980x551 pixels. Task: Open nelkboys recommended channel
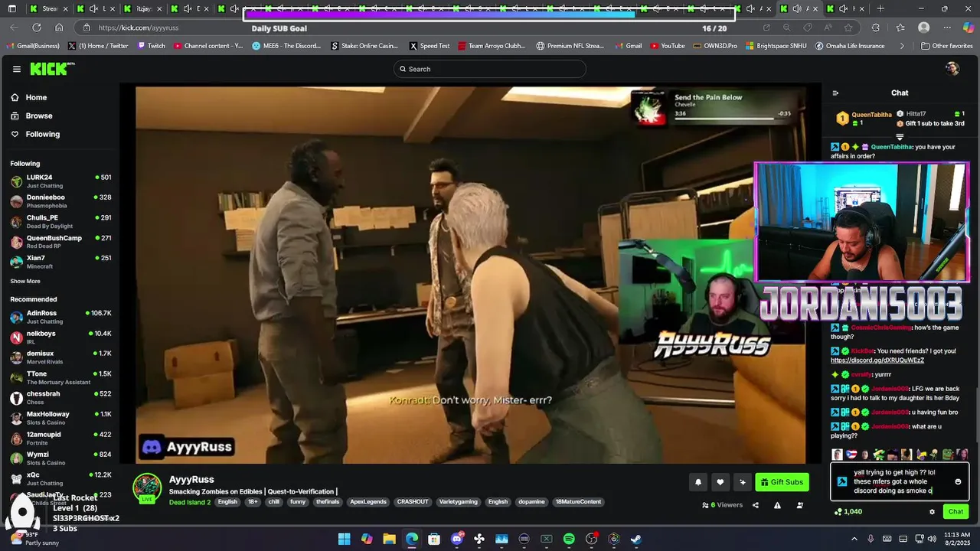click(60, 337)
